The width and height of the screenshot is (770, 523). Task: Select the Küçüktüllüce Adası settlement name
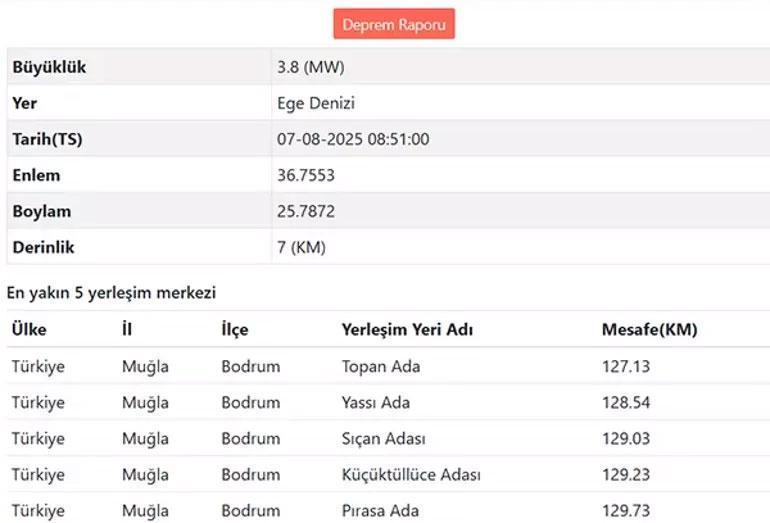click(x=411, y=474)
